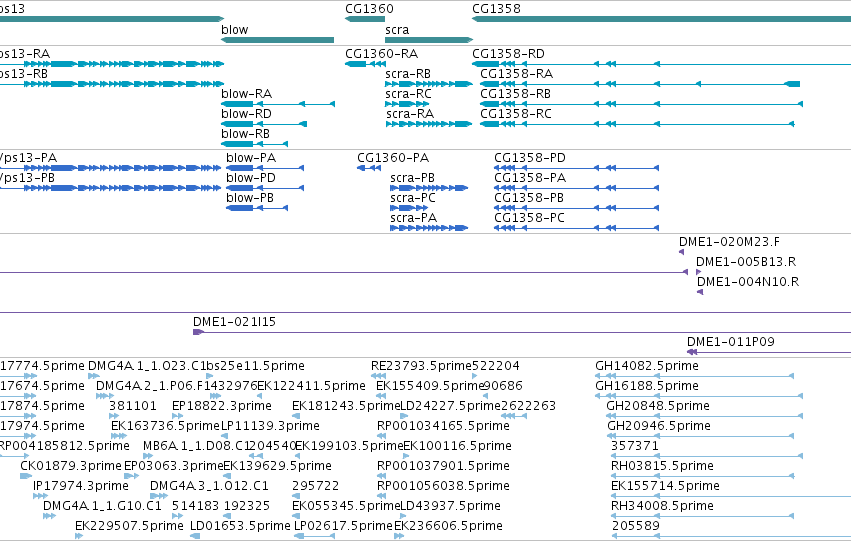Image resolution: width=851 pixels, height=541 pixels.
Task: Click EST GH16188.5prime
Action: (x=698, y=396)
